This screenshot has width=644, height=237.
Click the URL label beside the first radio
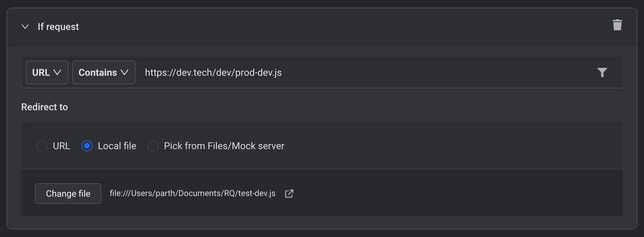pyautogui.click(x=61, y=146)
